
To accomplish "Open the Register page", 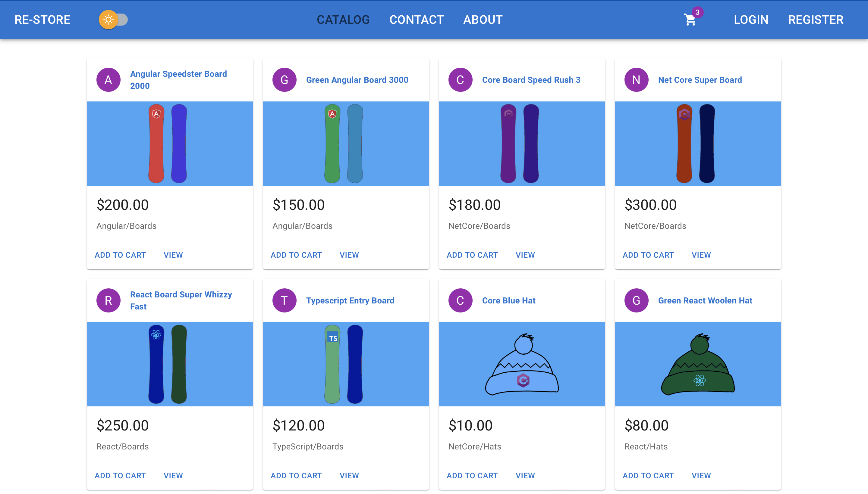I will 815,20.
